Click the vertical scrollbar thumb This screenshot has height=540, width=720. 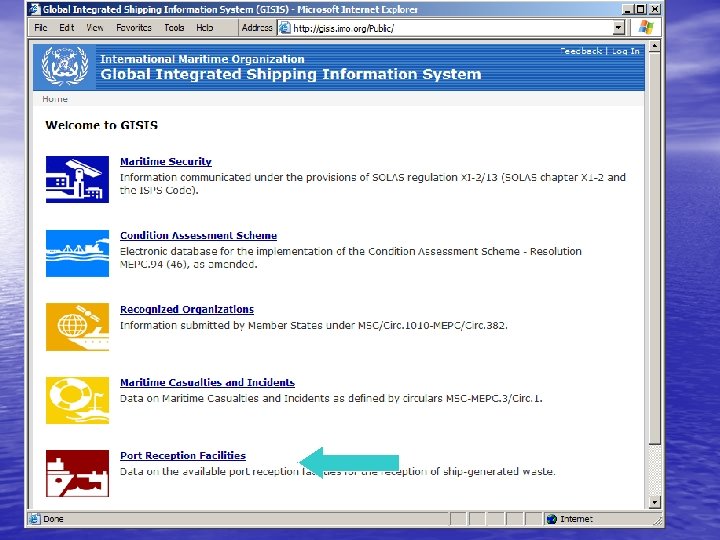(655, 248)
